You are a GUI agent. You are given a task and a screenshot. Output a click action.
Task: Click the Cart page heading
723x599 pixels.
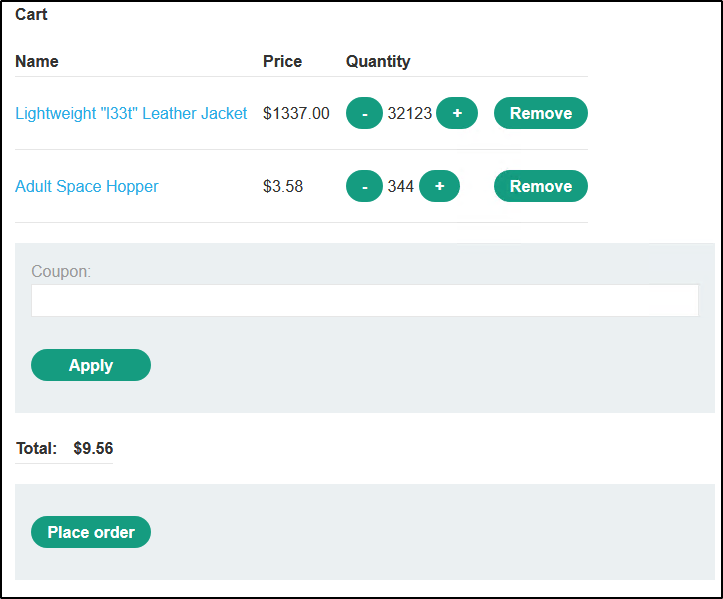tap(31, 14)
